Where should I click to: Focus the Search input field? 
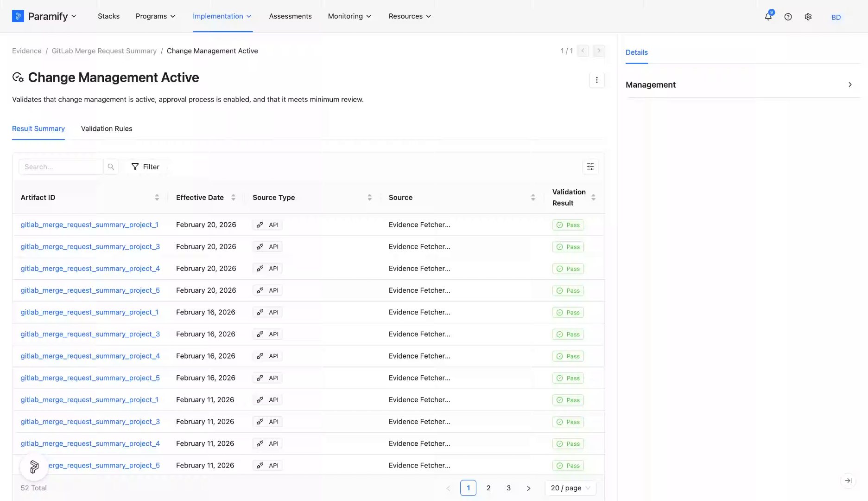coord(61,167)
